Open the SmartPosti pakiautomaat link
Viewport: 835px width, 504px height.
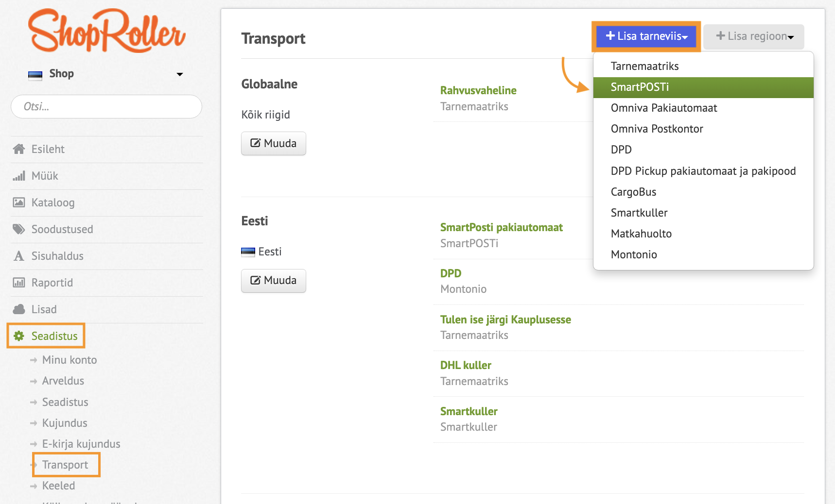(x=501, y=227)
